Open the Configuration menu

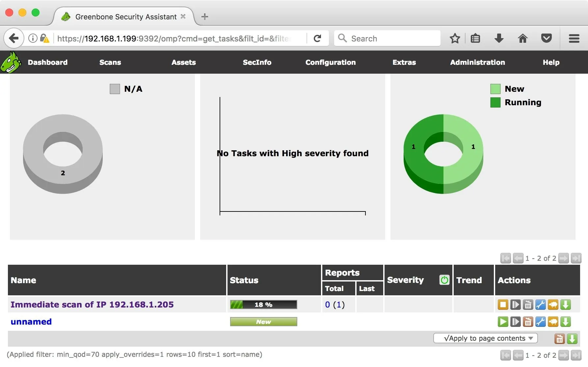click(331, 62)
